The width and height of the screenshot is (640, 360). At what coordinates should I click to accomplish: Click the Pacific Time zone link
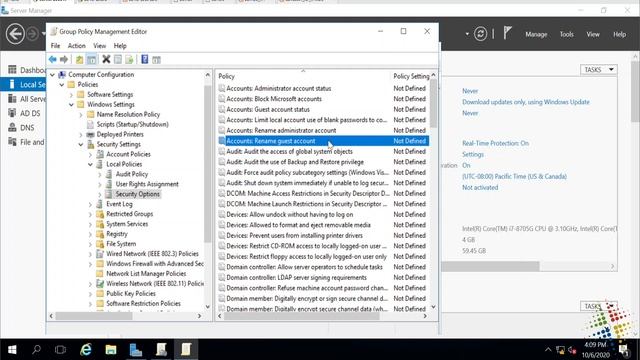(514, 176)
